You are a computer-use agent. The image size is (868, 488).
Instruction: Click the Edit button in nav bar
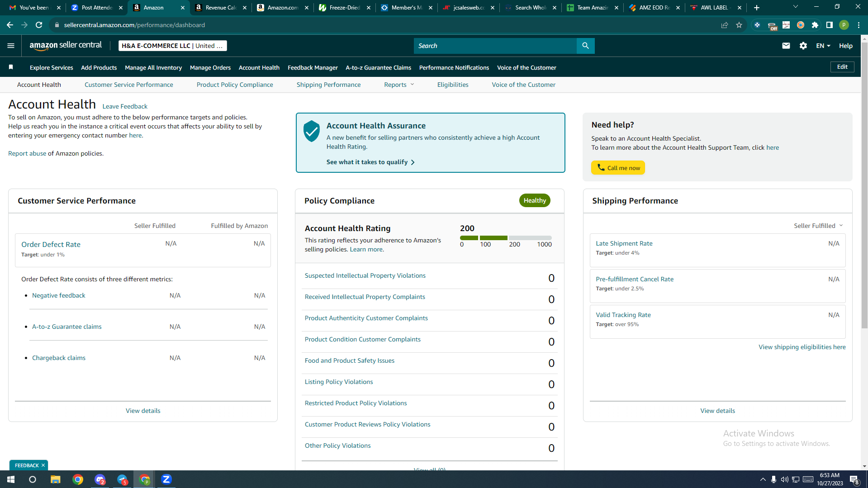point(842,67)
